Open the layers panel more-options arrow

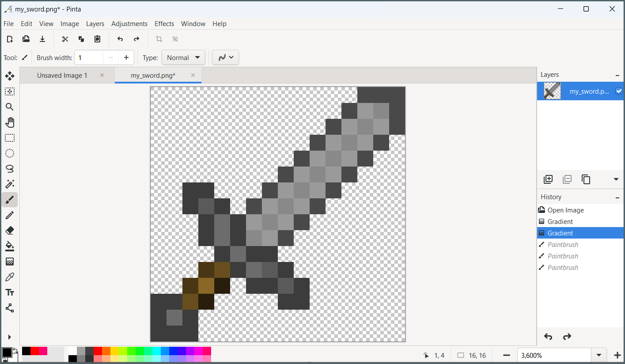click(x=616, y=179)
